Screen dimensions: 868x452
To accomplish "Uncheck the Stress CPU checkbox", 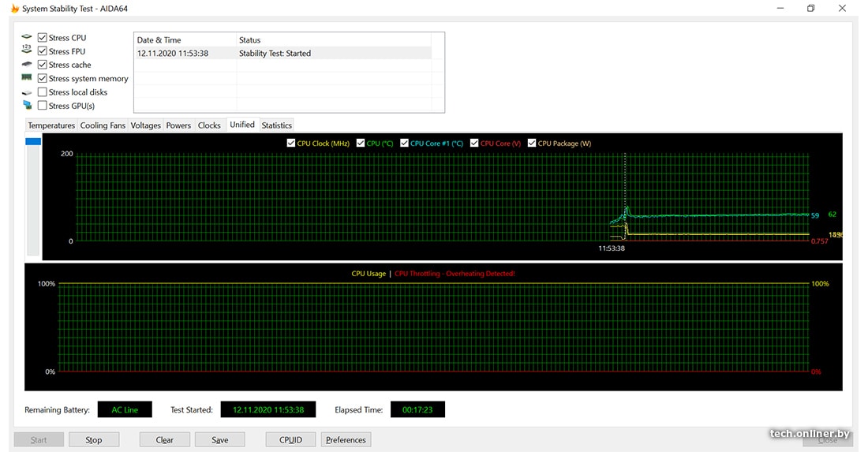I will click(42, 38).
